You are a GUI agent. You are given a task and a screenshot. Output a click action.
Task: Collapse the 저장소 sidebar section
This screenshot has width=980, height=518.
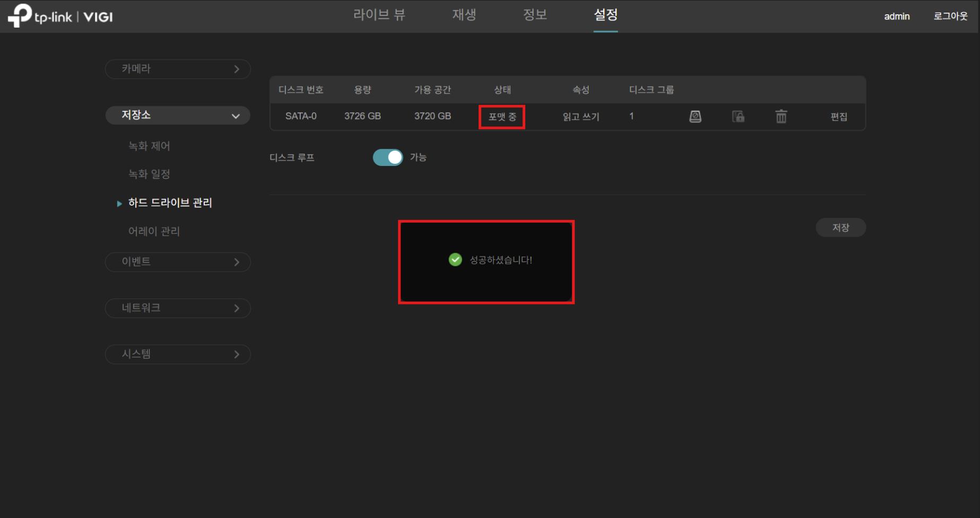[x=178, y=116]
